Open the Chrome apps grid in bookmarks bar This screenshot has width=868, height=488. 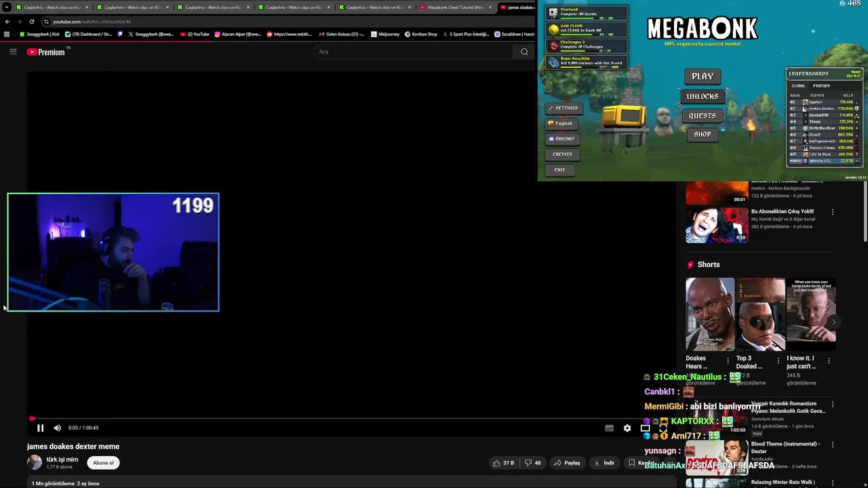[x=7, y=34]
